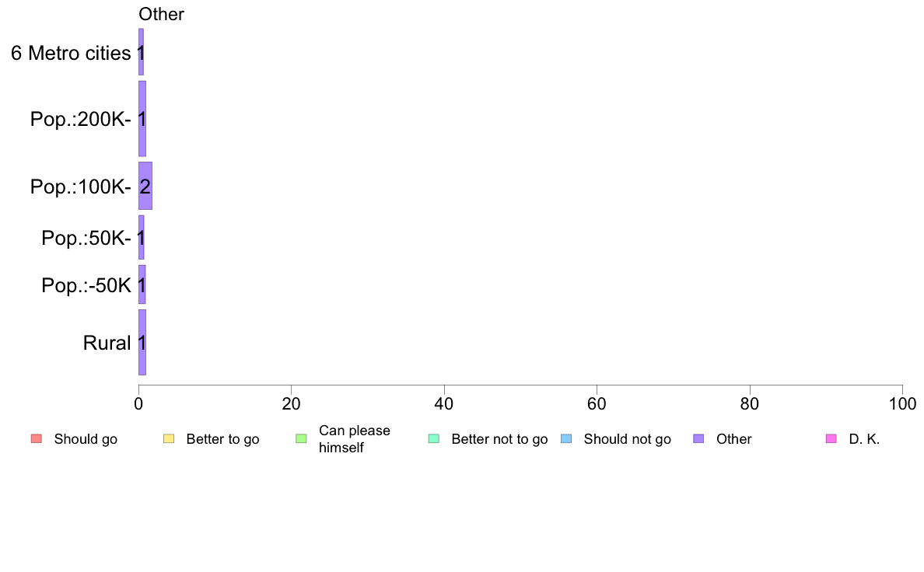Click the Other chart title

point(162,14)
